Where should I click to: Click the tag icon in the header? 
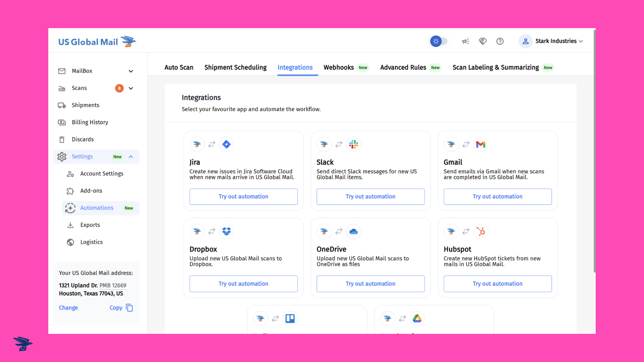coord(483,41)
